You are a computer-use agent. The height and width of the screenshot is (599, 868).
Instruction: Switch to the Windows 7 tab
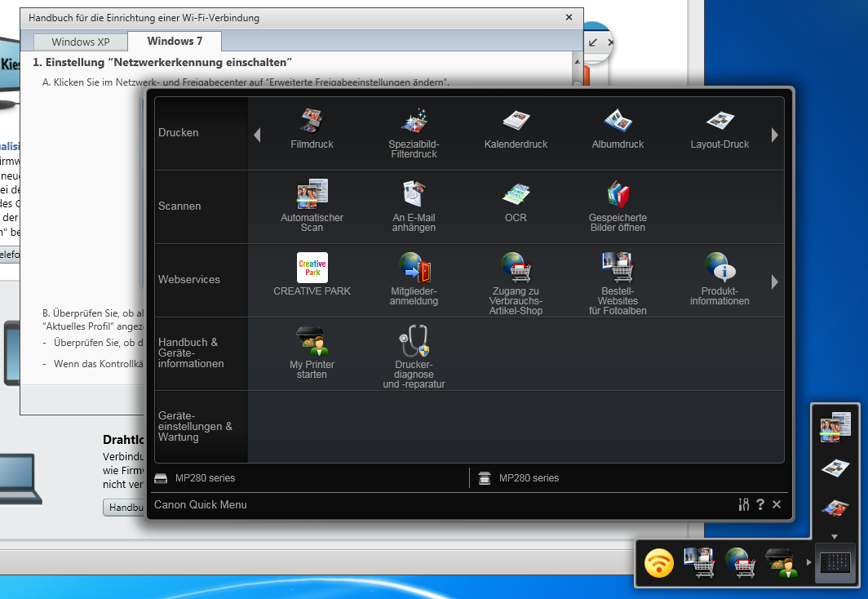[175, 41]
